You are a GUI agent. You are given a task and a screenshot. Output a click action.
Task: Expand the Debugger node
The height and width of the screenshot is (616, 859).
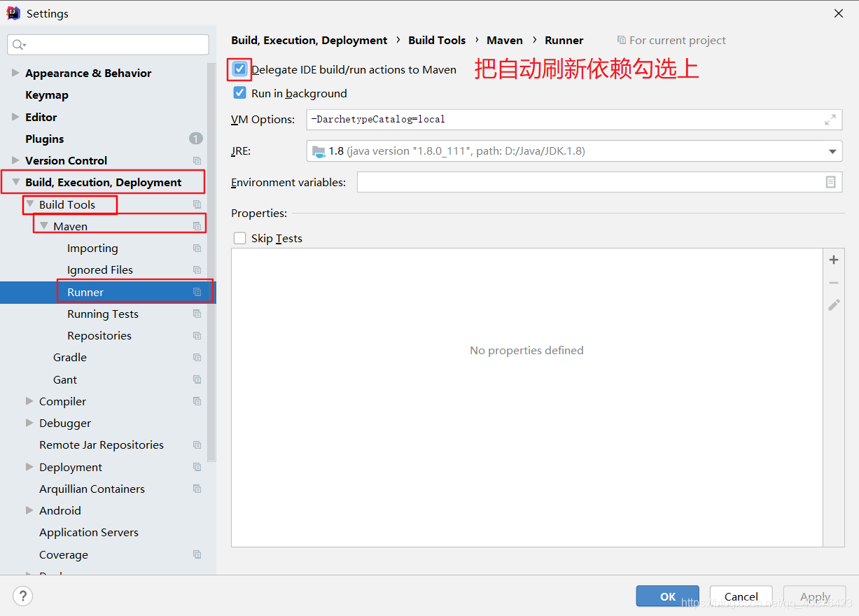click(29, 423)
